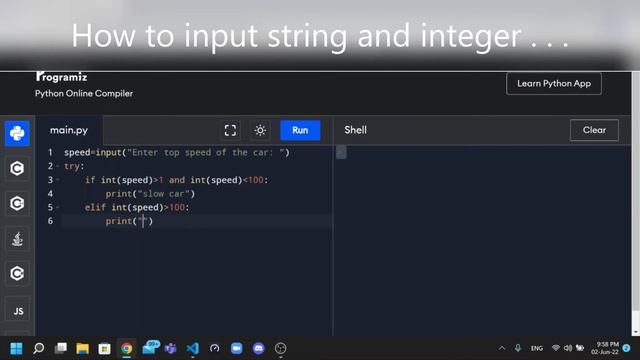This screenshot has width=640, height=360.
Task: Collapse the try block on line 2
Action: click(x=58, y=166)
